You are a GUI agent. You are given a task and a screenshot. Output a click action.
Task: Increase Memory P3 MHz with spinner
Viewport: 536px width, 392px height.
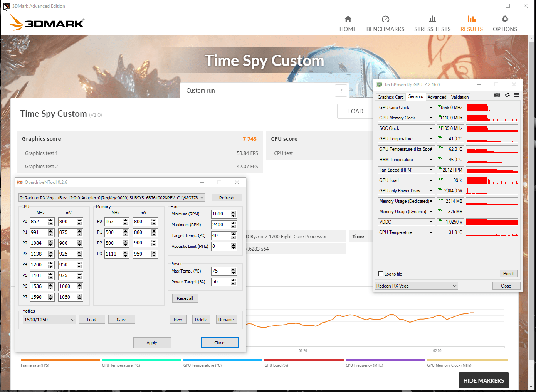(x=125, y=252)
